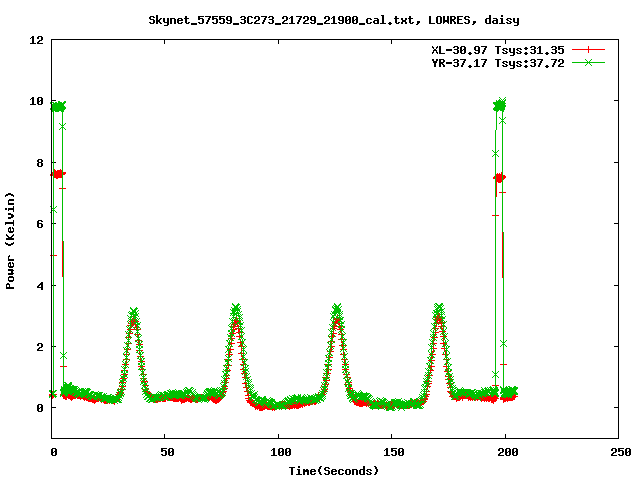Click y-axis tick label 2

click(40, 347)
